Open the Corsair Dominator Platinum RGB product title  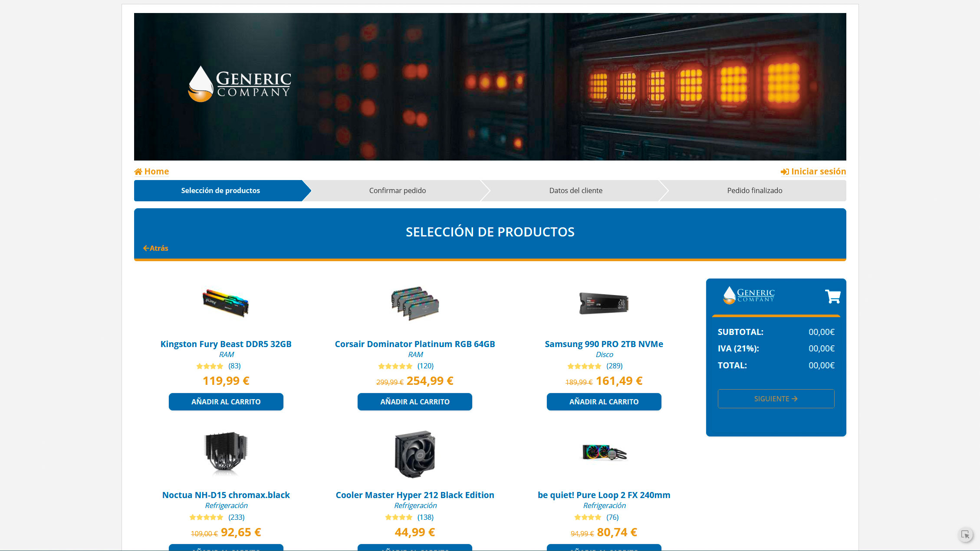pyautogui.click(x=414, y=344)
